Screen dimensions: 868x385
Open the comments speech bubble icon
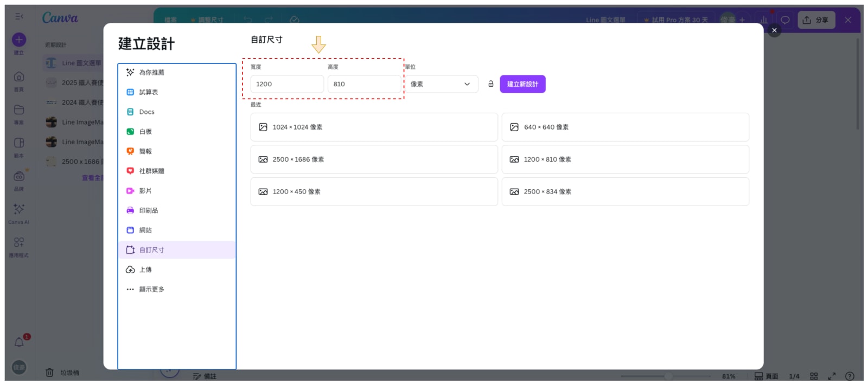point(785,20)
